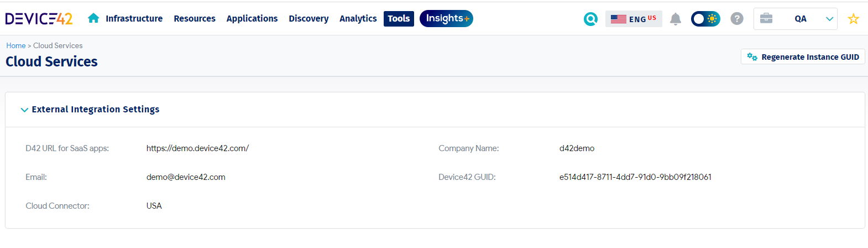
Task: Open the Applications menu
Action: click(x=252, y=18)
